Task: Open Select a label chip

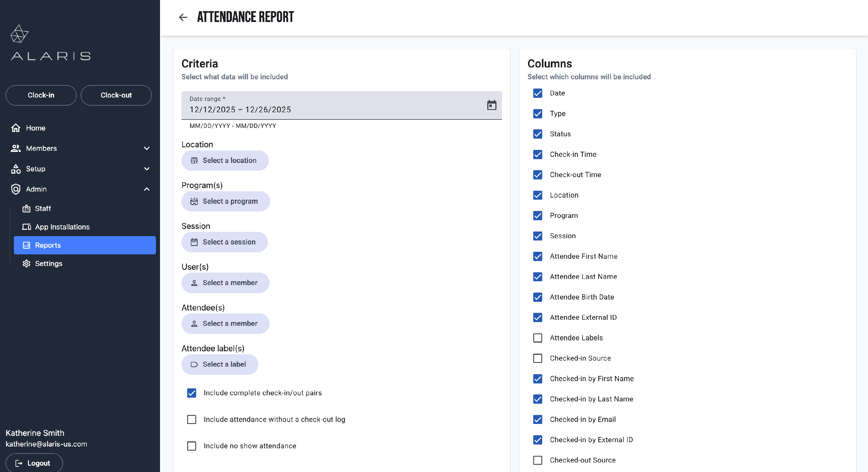Action: tap(220, 364)
